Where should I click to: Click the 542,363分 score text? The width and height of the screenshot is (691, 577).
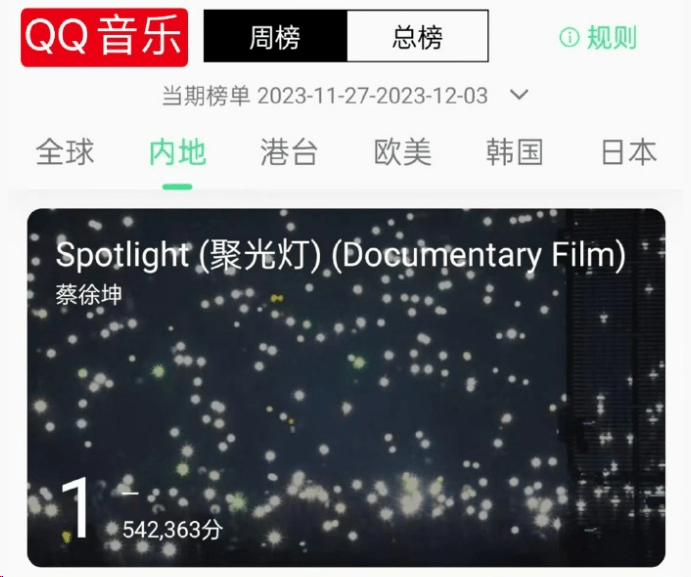[172, 529]
